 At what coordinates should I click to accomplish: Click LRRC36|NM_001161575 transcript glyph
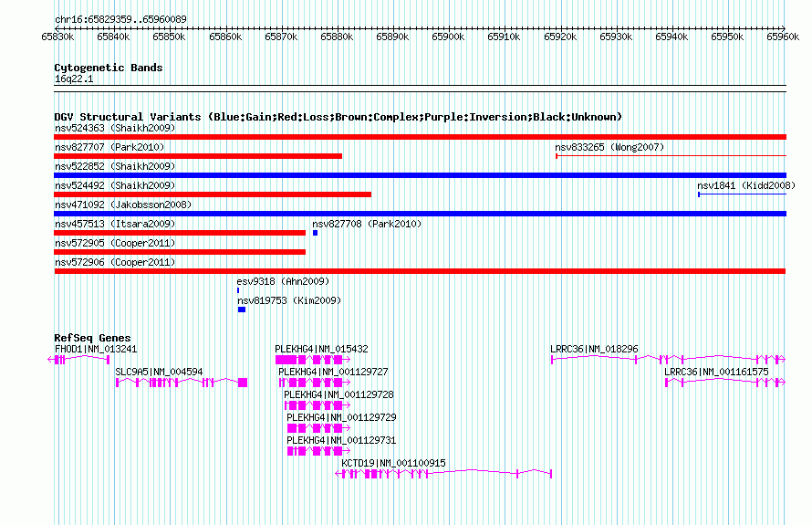725,382
